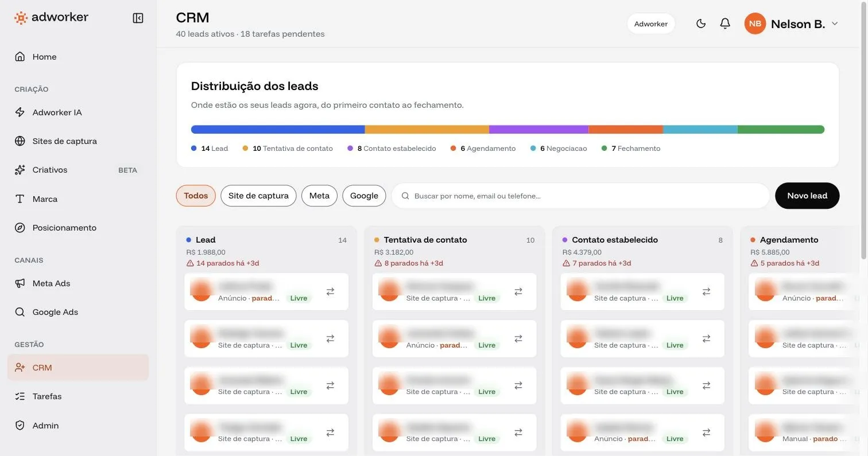Screen dimensions: 868x456
Task: Click the Marca typography icon
Action: click(x=20, y=199)
